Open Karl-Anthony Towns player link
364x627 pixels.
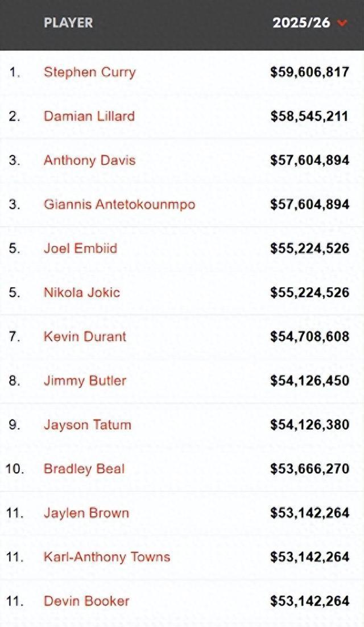(107, 557)
